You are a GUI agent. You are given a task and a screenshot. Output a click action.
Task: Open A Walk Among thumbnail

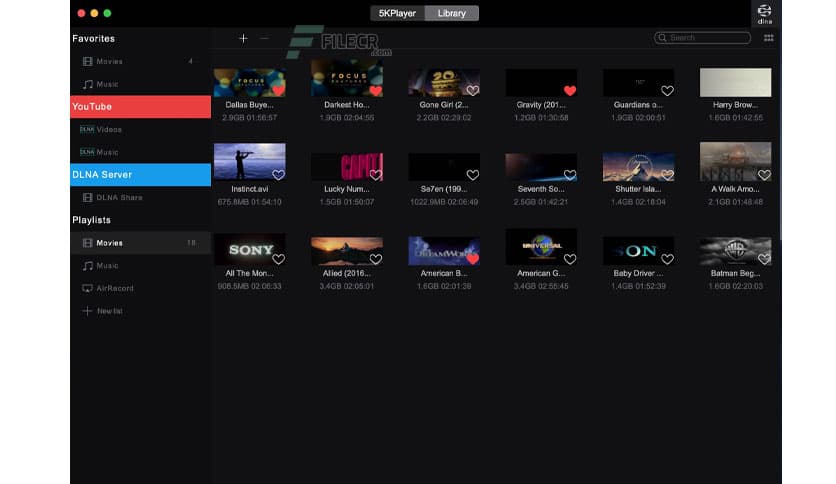(x=735, y=162)
